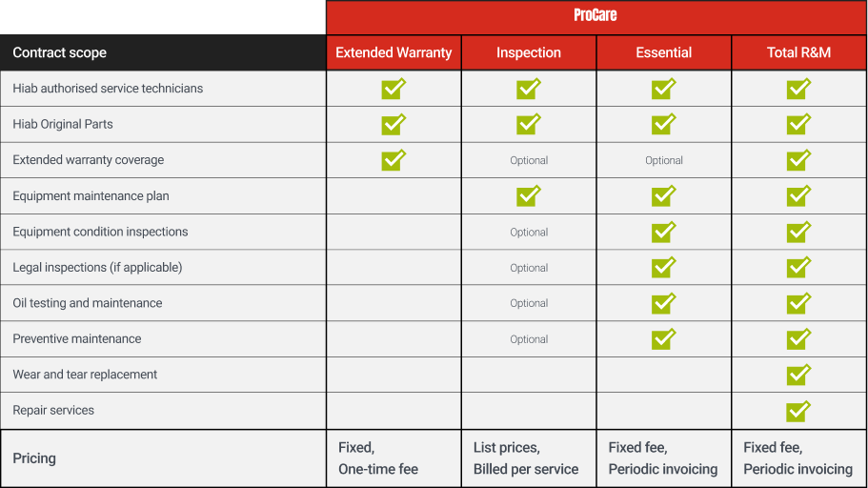Select the Inspection column header
868x488 pixels.
(529, 52)
